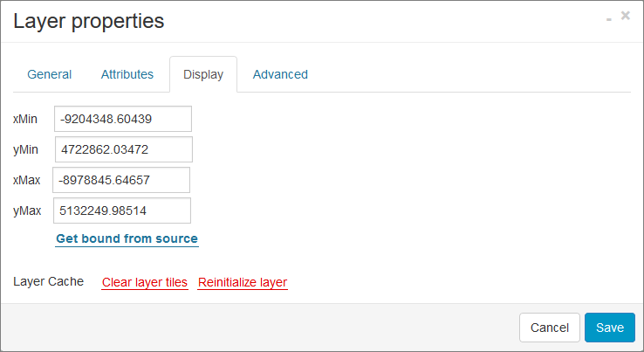
Task: Click the xMin label text
Action: 25,119
